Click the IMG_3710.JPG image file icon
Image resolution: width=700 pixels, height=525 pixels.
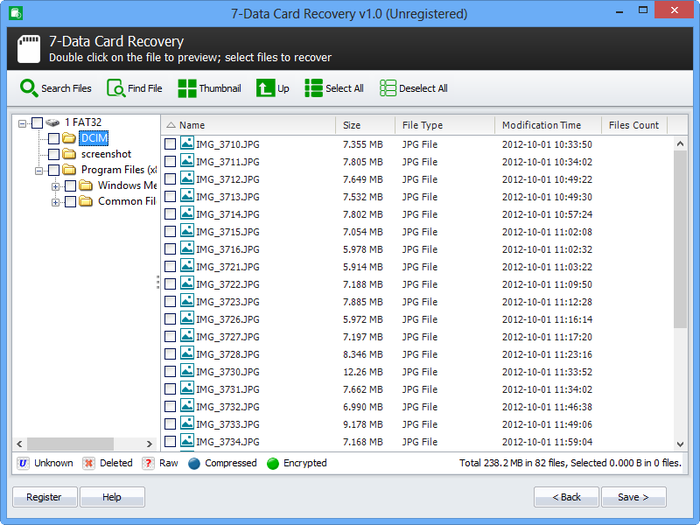[x=186, y=144]
